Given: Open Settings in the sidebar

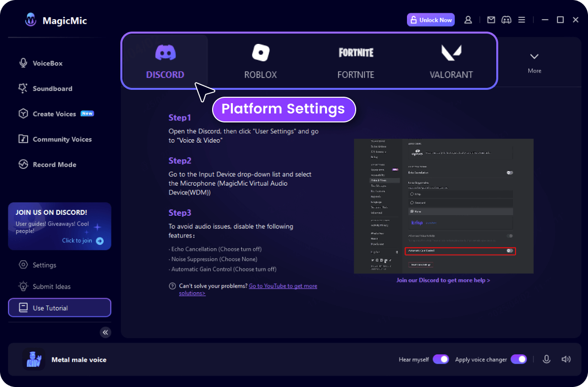Looking at the screenshot, I should tap(37, 265).
